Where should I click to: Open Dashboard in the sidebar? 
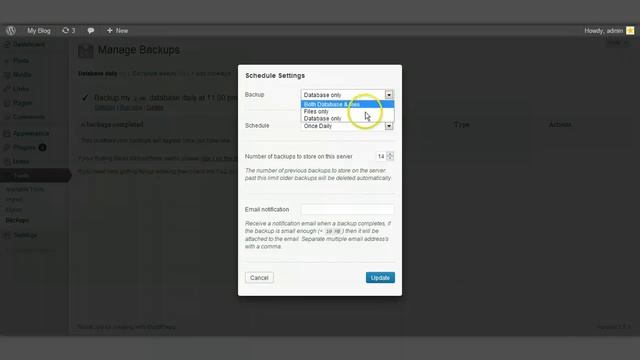tap(29, 44)
